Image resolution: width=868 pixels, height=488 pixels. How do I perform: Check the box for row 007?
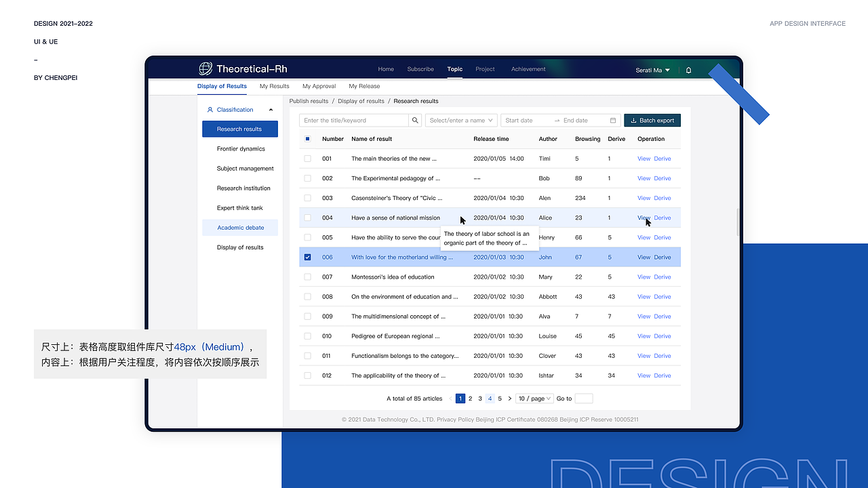point(307,277)
